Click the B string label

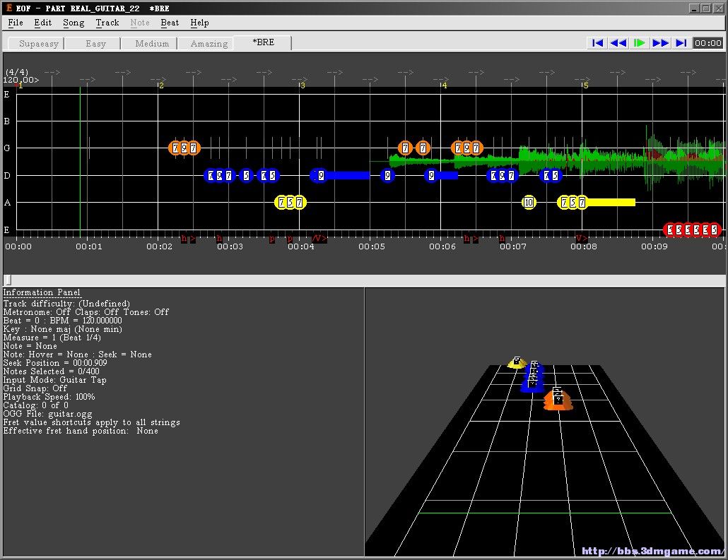(7, 121)
